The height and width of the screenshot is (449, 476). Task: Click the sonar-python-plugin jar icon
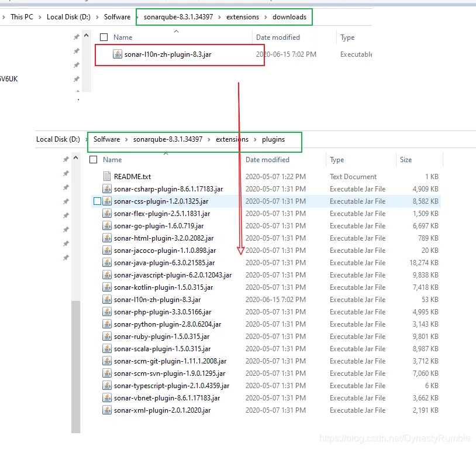tap(107, 324)
